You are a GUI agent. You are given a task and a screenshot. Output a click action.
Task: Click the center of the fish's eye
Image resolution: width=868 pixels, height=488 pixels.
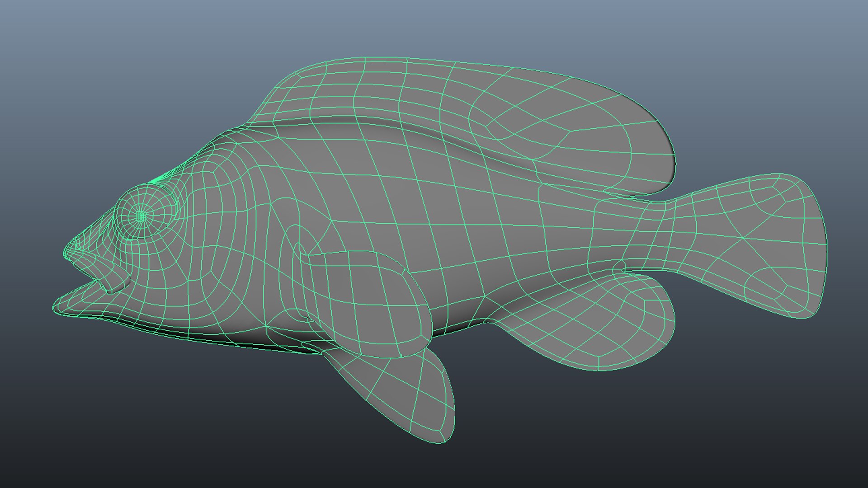(x=141, y=216)
